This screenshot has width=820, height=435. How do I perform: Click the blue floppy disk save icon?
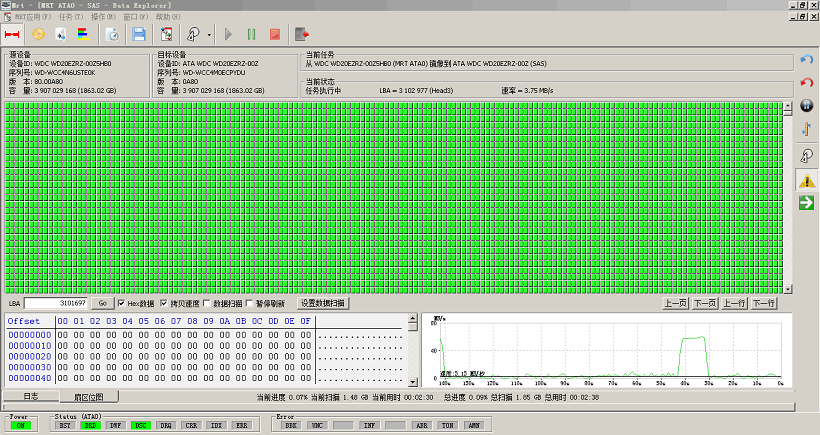[x=139, y=35]
